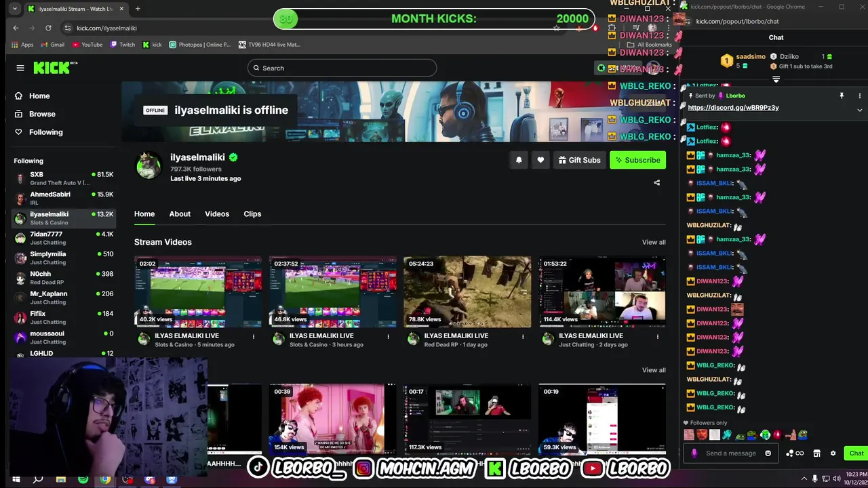This screenshot has height=488, width=868.
Task: Click View all for Stream Videos
Action: pos(654,242)
